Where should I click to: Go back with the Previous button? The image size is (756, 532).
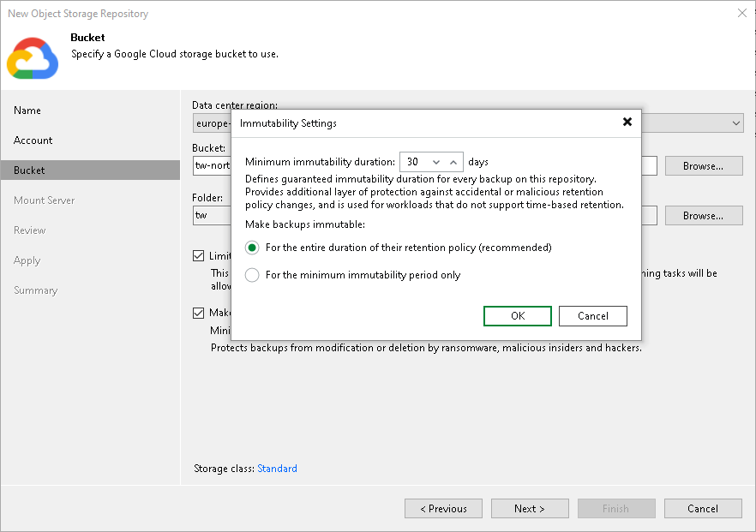[x=443, y=508]
